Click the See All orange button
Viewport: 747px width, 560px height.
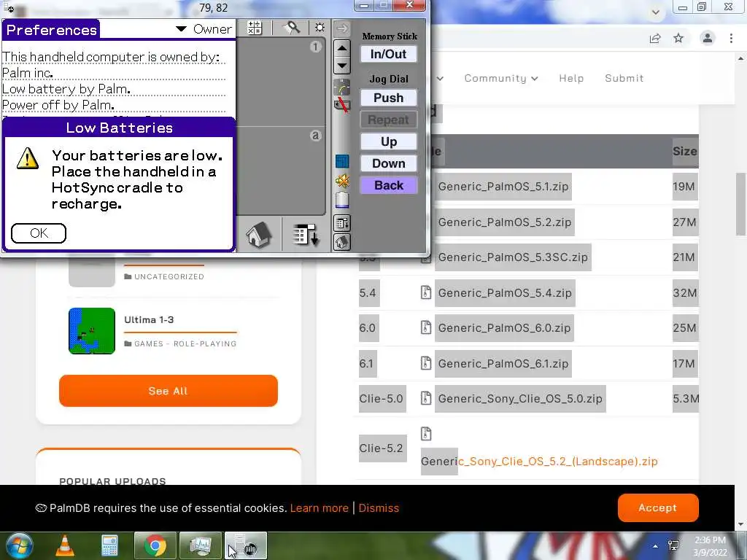169,391
